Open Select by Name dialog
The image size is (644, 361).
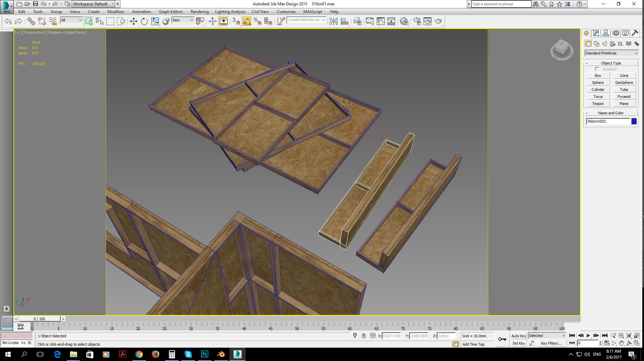tap(99, 21)
